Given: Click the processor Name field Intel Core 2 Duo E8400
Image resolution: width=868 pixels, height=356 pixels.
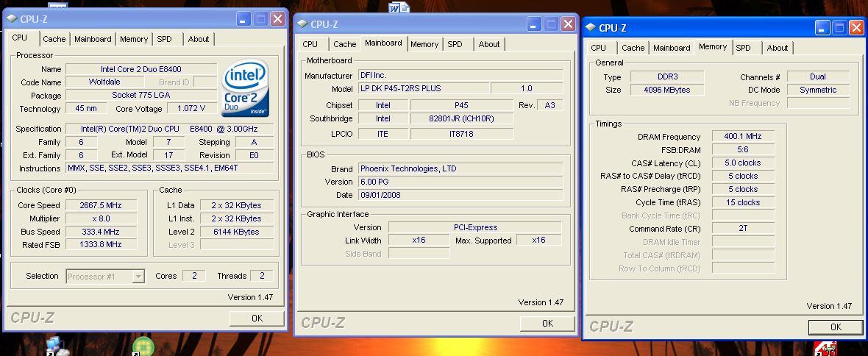Looking at the screenshot, I should pyautogui.click(x=141, y=69).
